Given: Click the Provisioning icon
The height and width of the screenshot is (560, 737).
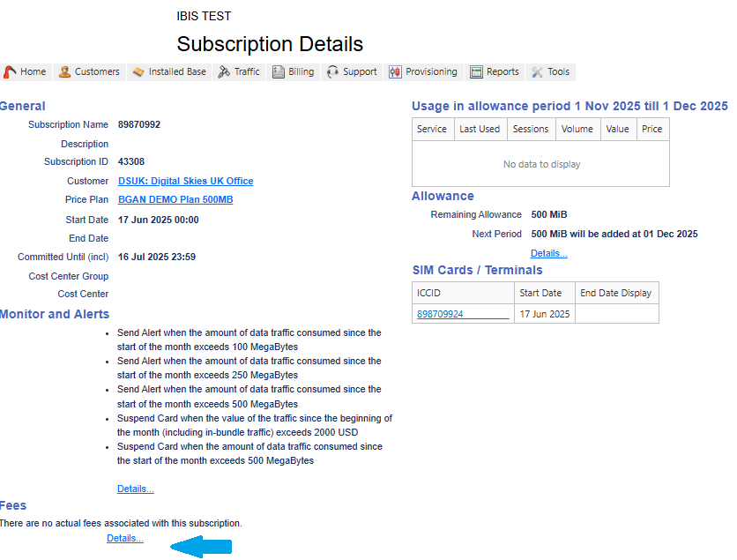Looking at the screenshot, I should pos(395,72).
